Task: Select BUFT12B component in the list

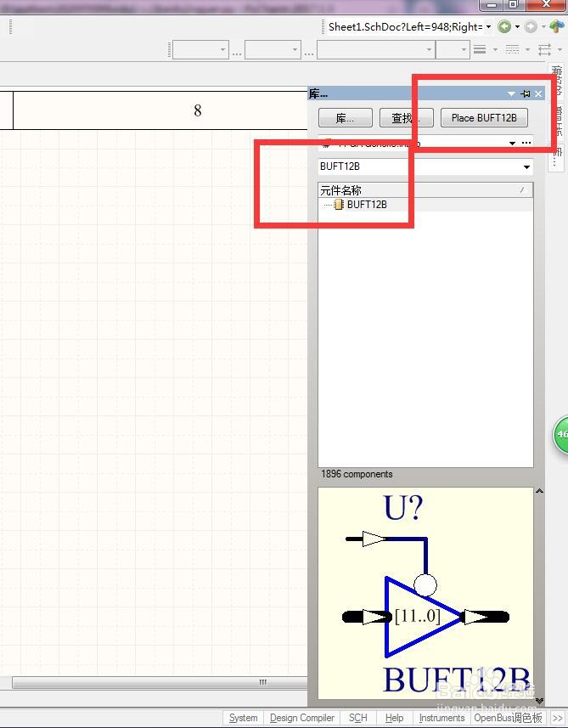Action: pyautogui.click(x=367, y=204)
